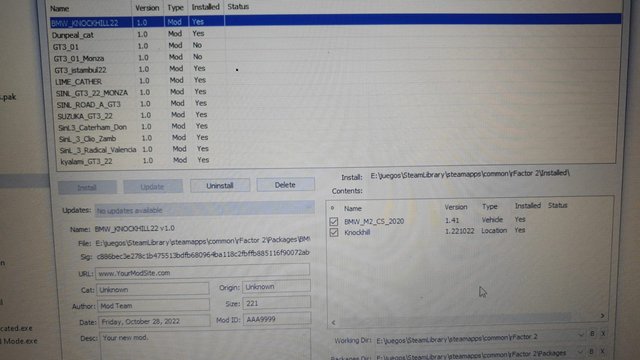Click the Contents Version column header
The width and height of the screenshot is (640, 360).
click(456, 207)
